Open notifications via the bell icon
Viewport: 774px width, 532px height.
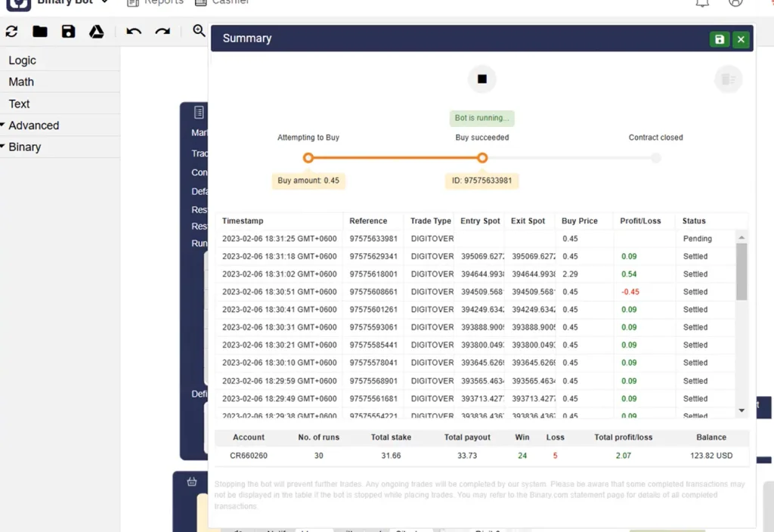point(701,3)
